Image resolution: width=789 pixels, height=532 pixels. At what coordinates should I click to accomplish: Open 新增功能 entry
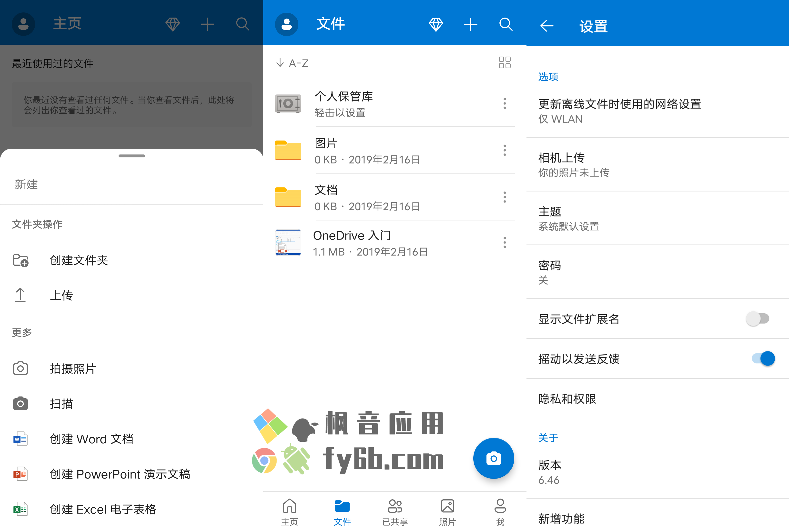click(657, 518)
